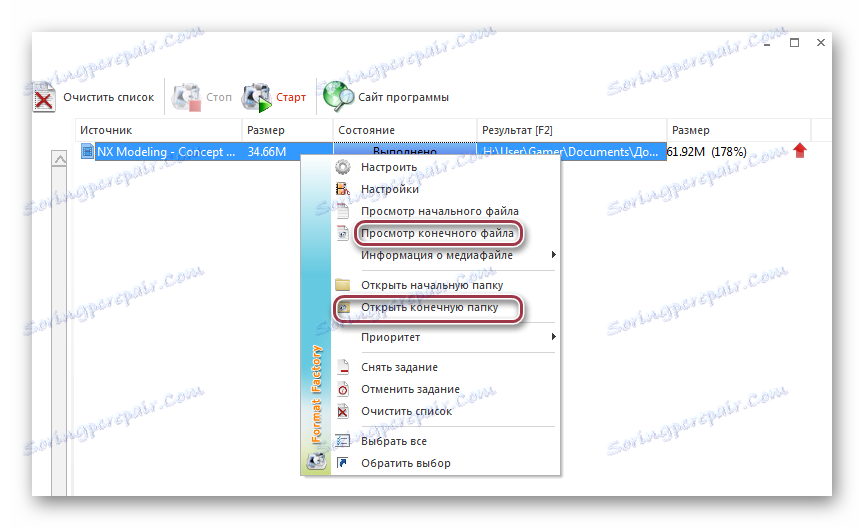864x528 pixels.
Task: Click the gear icon next to Настроить
Action: click(x=343, y=167)
